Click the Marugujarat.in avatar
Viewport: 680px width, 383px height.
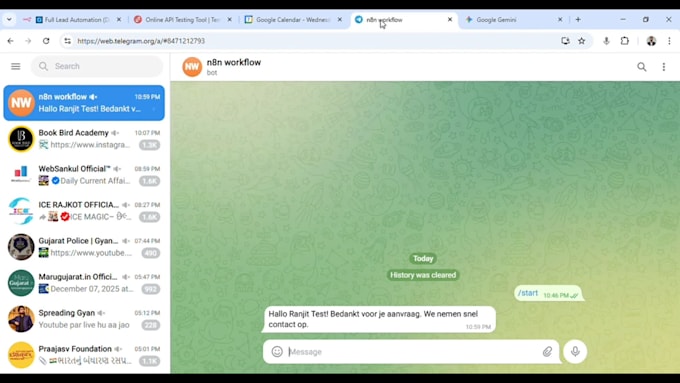pyautogui.click(x=21, y=283)
